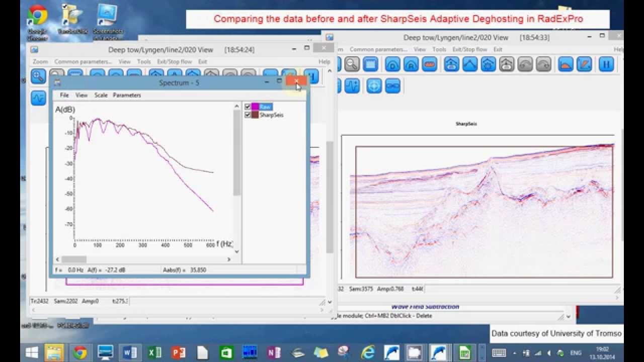Minimize the Spectrum window

point(266,81)
